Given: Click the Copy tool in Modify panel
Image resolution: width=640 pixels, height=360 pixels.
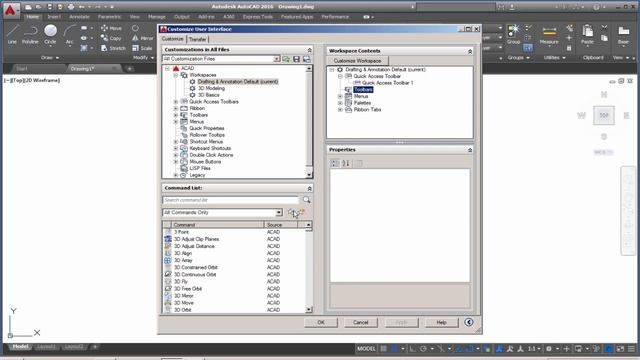Looking at the screenshot, I should [x=111, y=38].
